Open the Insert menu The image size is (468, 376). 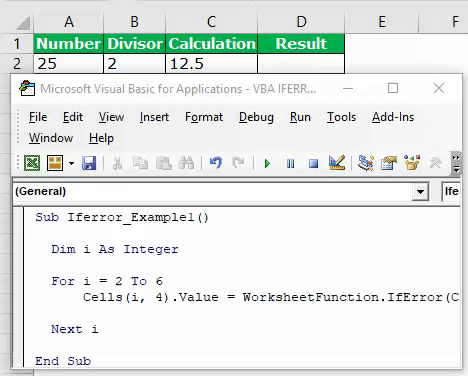pos(154,117)
